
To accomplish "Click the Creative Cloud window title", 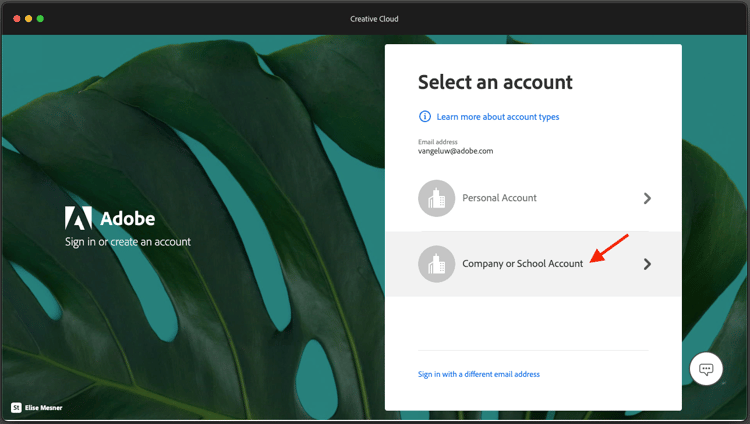I will pyautogui.click(x=374, y=19).
